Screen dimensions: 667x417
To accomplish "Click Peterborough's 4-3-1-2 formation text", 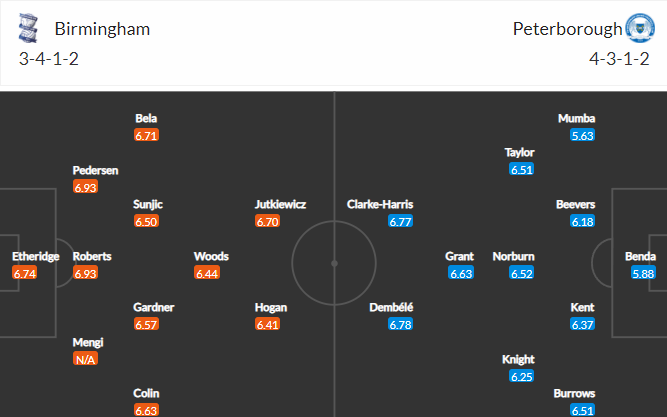I will point(621,59).
